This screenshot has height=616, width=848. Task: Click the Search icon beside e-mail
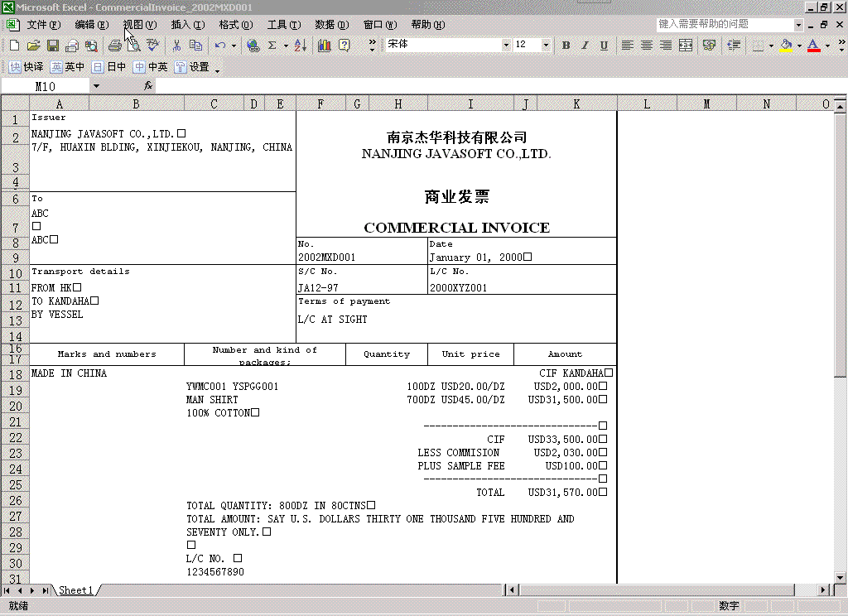click(91, 46)
